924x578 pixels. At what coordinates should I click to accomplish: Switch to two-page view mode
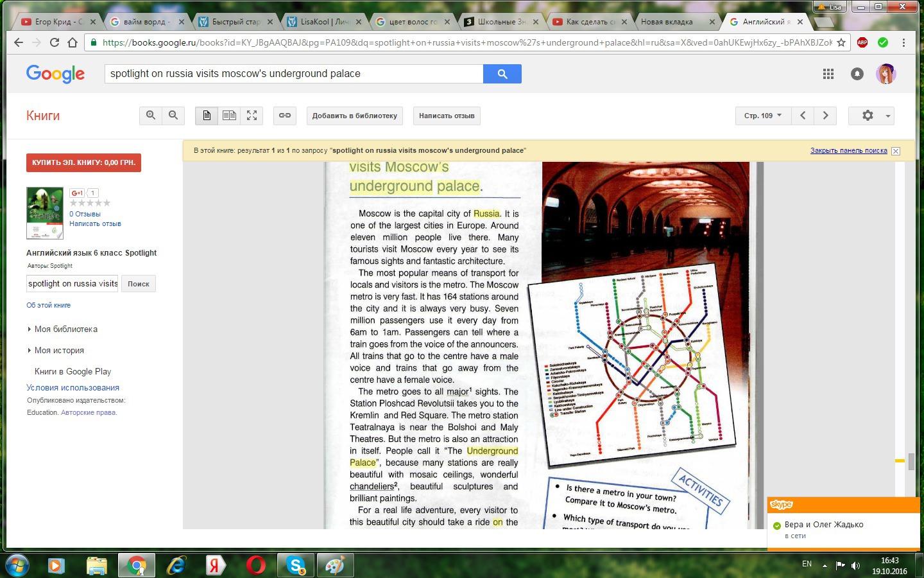pyautogui.click(x=229, y=116)
